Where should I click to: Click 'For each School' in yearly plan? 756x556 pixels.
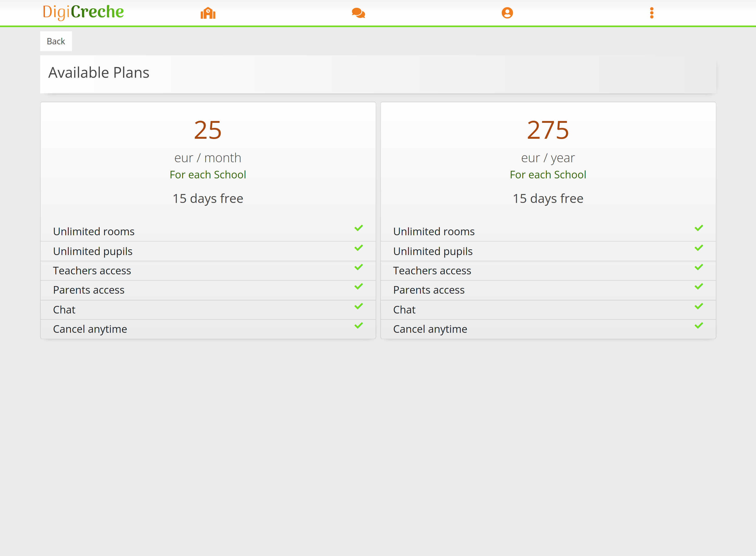point(548,175)
